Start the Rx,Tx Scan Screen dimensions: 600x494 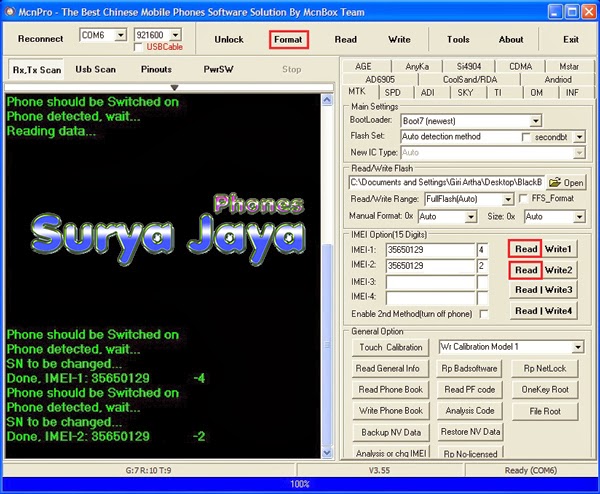pos(37,70)
